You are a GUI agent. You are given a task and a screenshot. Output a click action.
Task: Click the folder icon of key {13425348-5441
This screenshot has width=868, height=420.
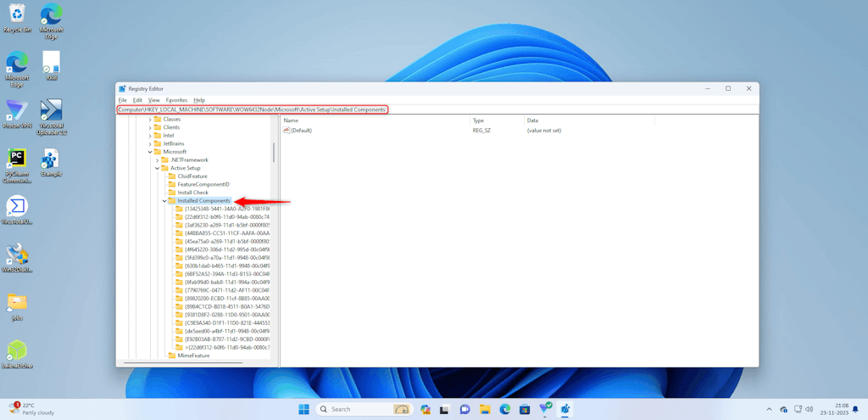[179, 209]
